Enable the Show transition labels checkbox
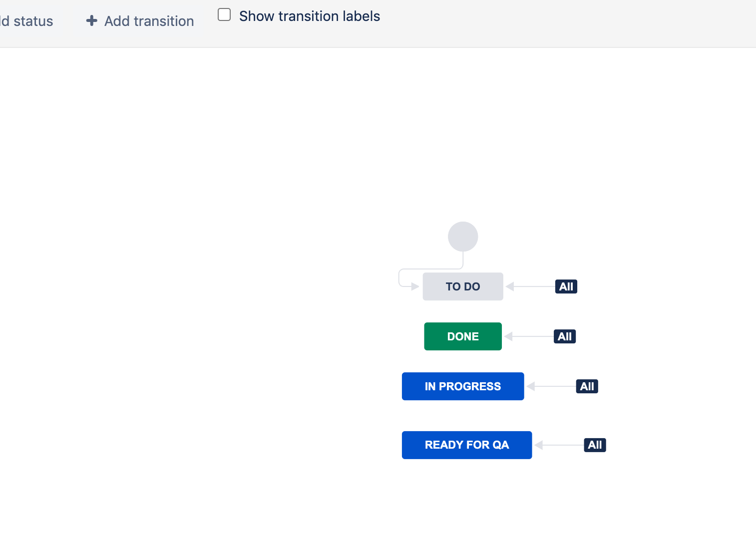The height and width of the screenshot is (533, 756). pyautogui.click(x=224, y=15)
